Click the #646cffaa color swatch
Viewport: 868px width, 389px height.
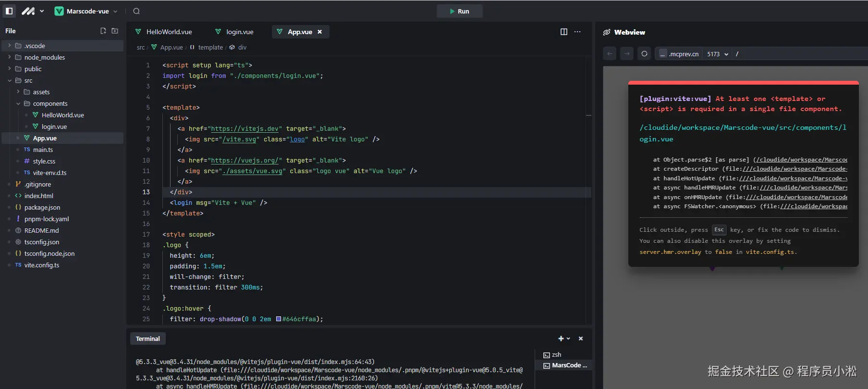click(279, 319)
